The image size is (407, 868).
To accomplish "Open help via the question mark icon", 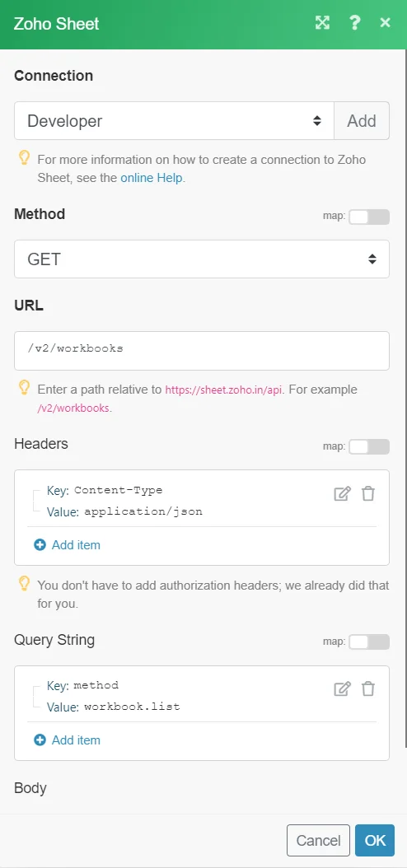I will [355, 23].
